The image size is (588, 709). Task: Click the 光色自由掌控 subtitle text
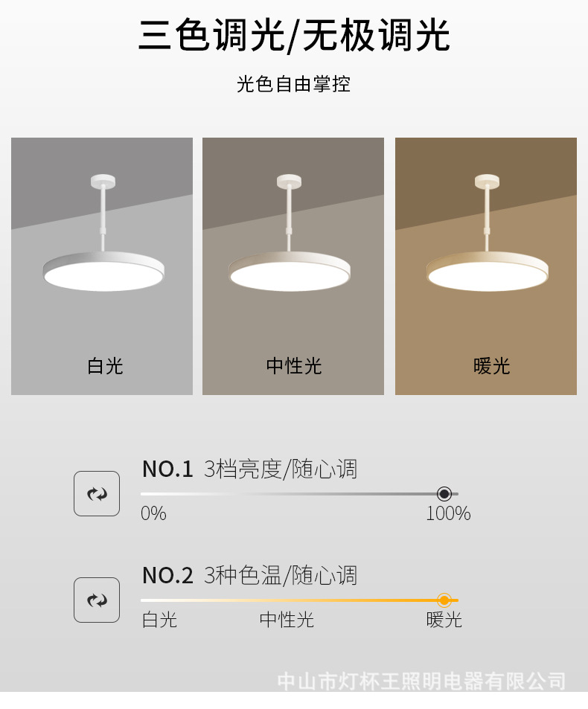(x=293, y=84)
